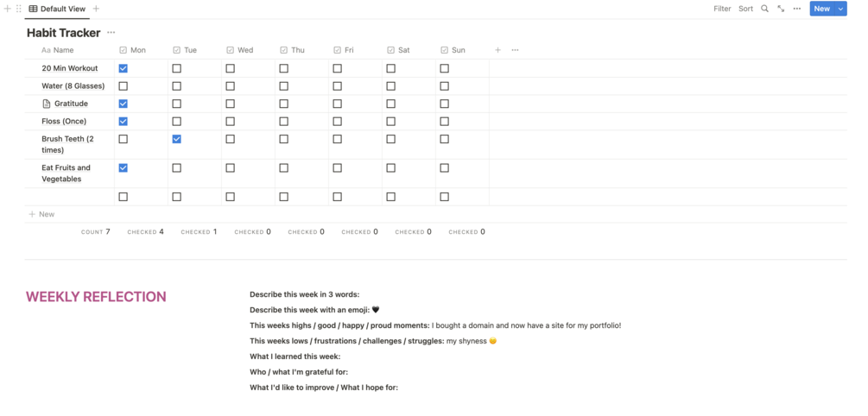The width and height of the screenshot is (868, 416).
Task: Click the expand full page arrows icon
Action: tap(781, 9)
